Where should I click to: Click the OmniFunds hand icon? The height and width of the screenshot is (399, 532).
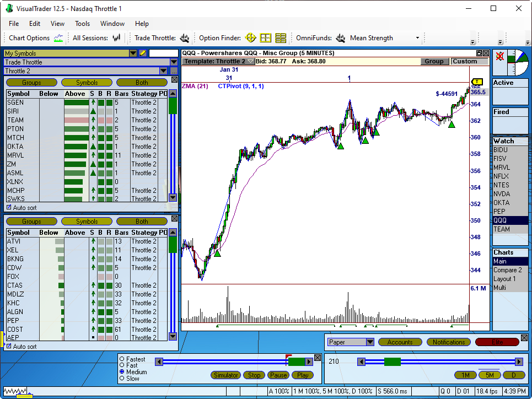[340, 38]
